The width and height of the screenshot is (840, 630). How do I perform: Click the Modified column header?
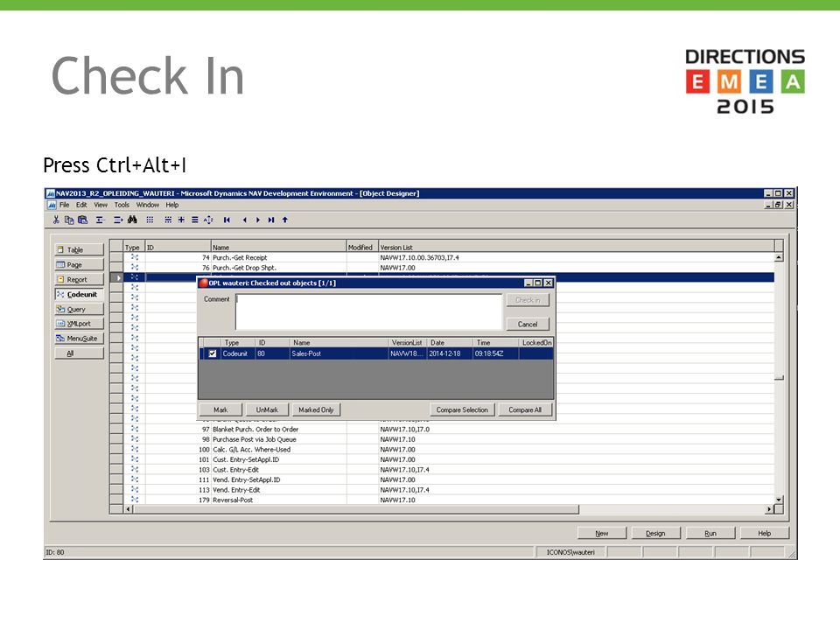tap(362, 247)
